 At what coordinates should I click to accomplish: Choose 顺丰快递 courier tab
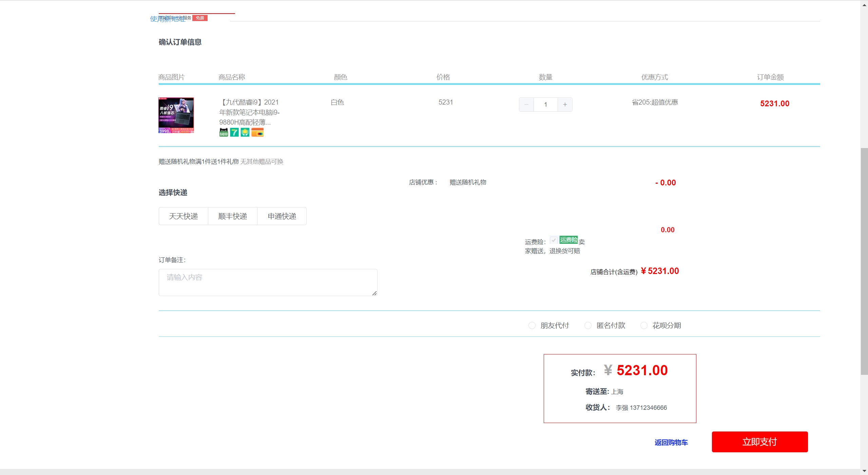point(233,216)
